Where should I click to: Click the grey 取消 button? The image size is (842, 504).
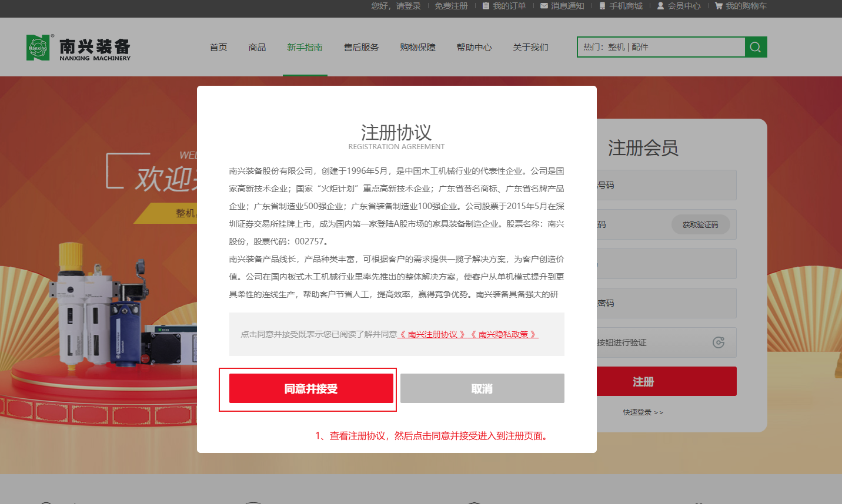point(482,388)
